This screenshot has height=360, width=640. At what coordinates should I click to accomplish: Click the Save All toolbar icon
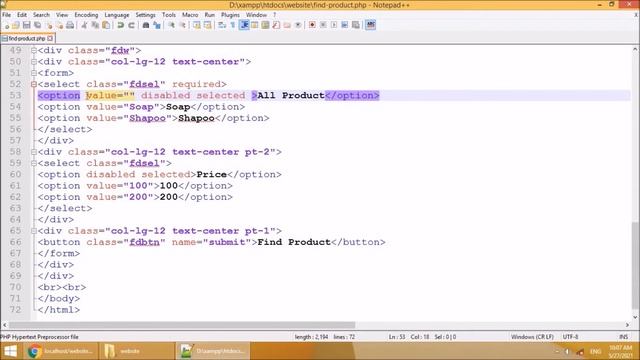tap(38, 25)
